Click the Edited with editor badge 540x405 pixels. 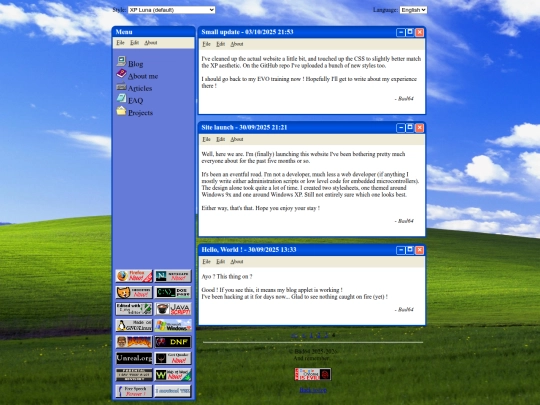[134, 309]
